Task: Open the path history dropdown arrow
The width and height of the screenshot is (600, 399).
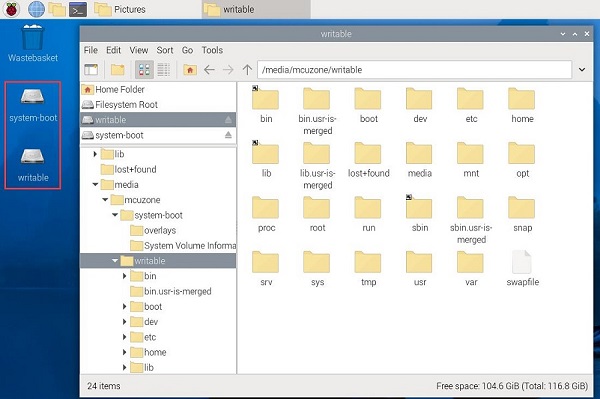Action: [582, 70]
